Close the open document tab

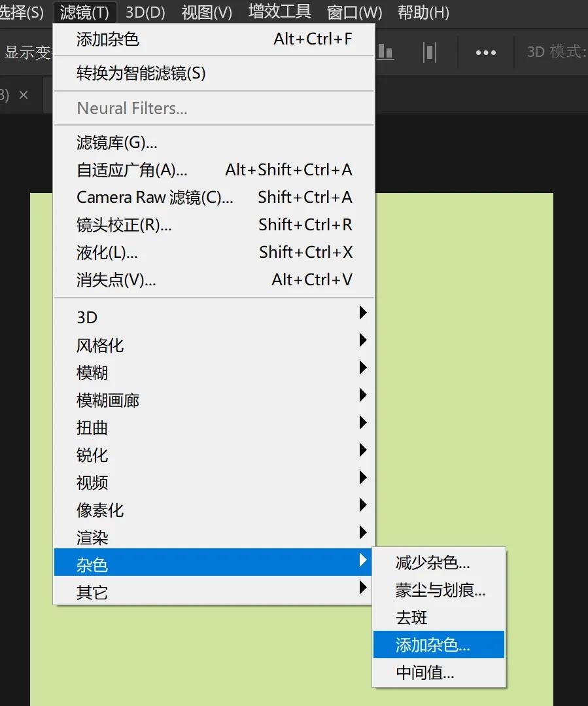(24, 95)
